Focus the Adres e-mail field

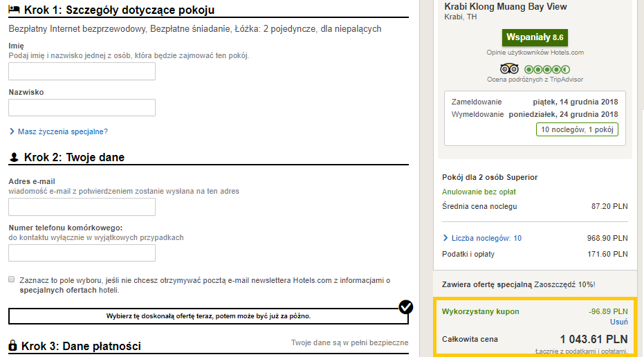(82, 207)
